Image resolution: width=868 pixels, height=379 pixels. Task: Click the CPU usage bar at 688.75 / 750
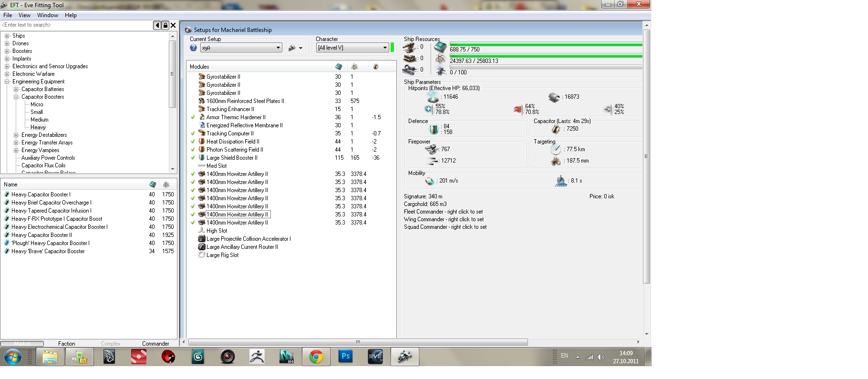coord(546,44)
